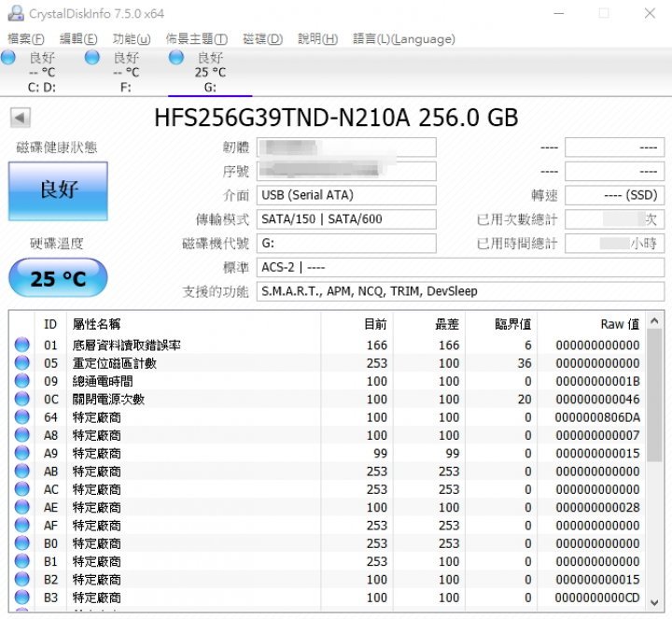The image size is (672, 619).
Task: Click the health indicator circle for C: D:
Action: tap(8, 57)
